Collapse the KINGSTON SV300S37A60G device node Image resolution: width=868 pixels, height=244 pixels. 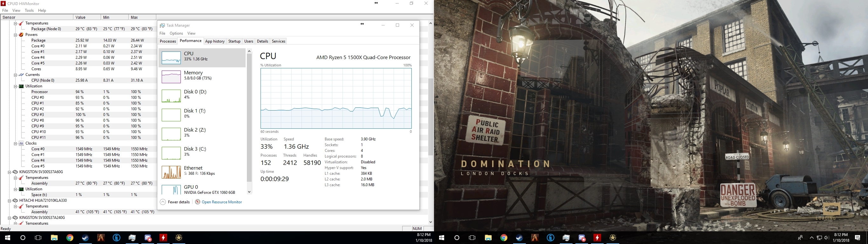tap(10, 172)
